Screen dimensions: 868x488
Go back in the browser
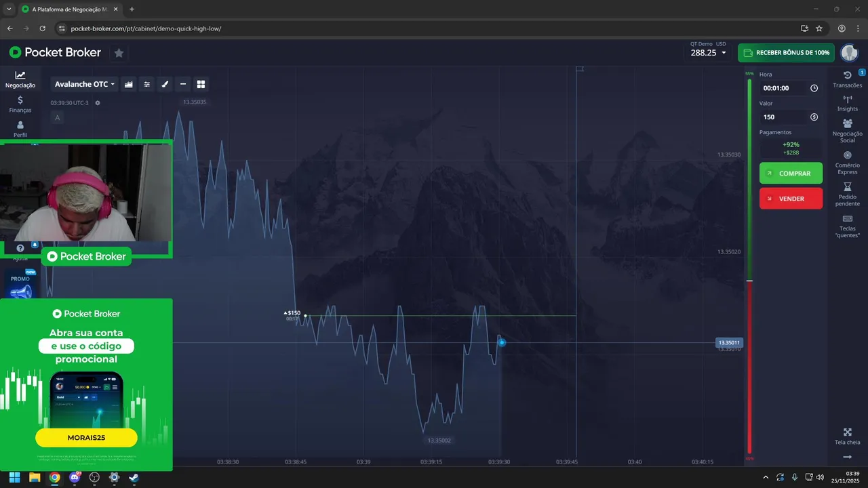pyautogui.click(x=10, y=28)
